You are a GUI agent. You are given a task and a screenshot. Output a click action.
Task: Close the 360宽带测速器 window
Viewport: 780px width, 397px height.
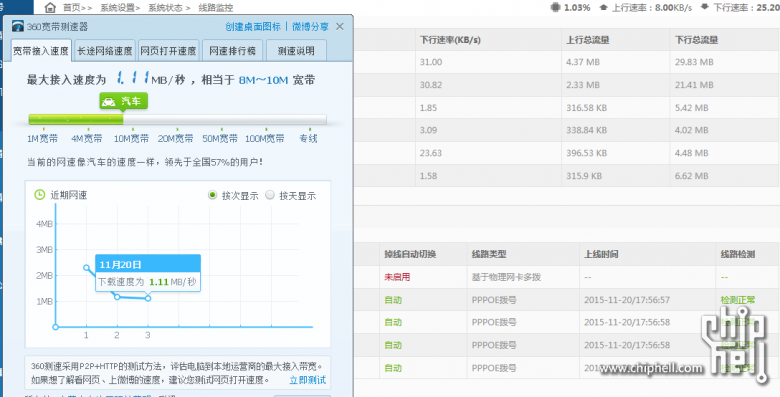340,26
